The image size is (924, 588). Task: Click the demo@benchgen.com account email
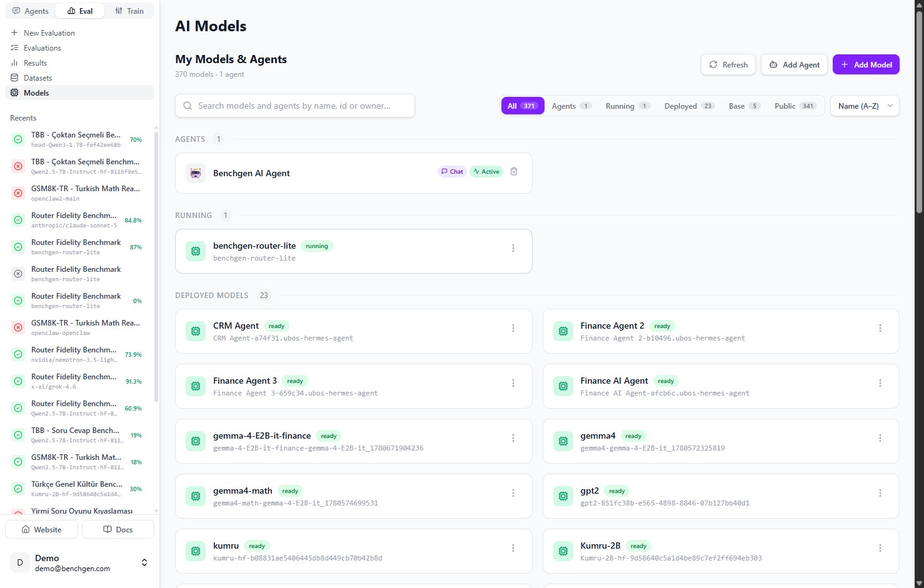73,569
